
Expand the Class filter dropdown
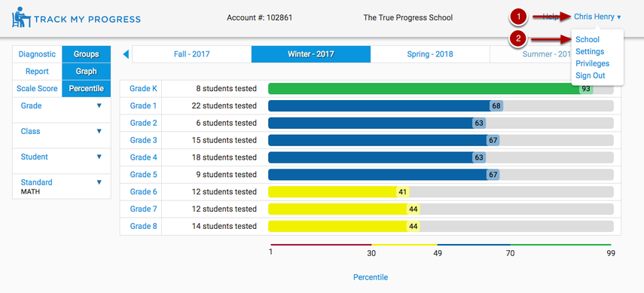point(99,131)
